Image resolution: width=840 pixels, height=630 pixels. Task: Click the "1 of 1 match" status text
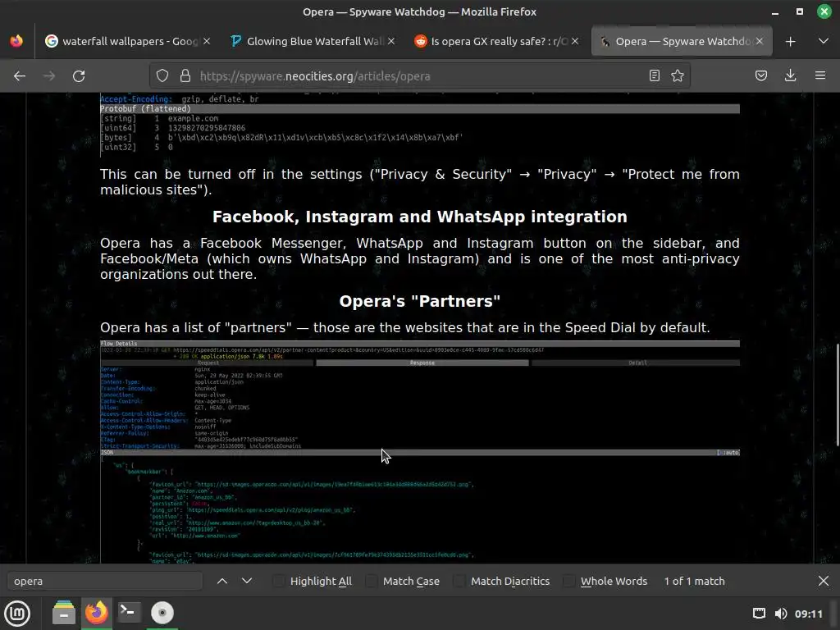694,582
